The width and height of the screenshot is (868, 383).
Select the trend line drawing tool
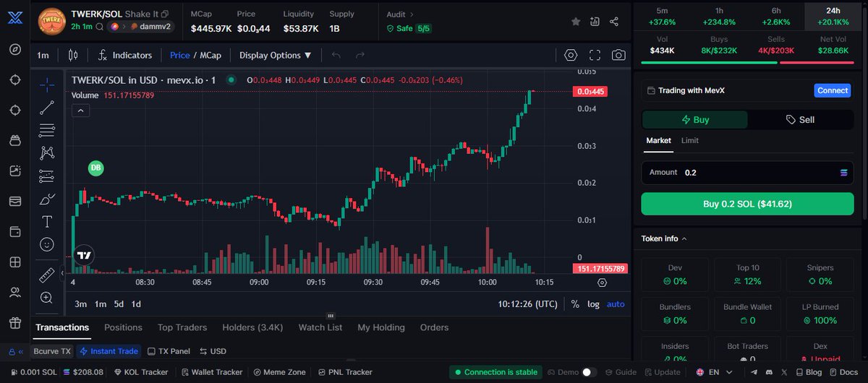pos(47,108)
